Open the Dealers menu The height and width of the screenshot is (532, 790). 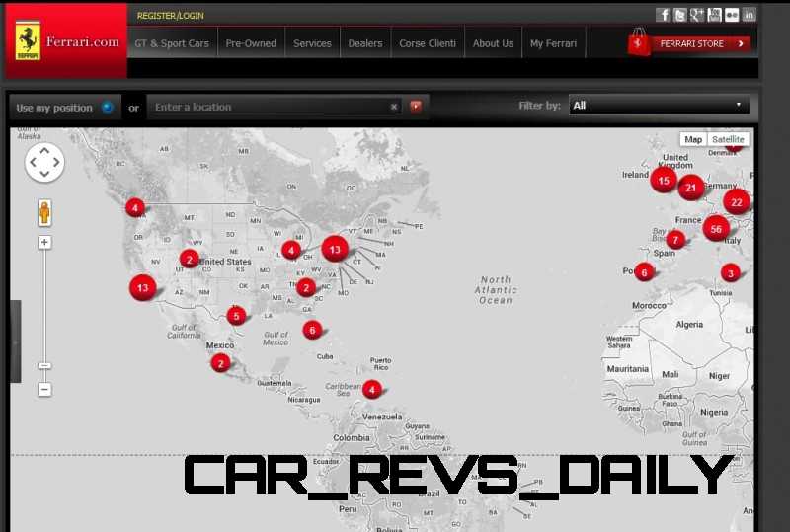click(x=365, y=43)
